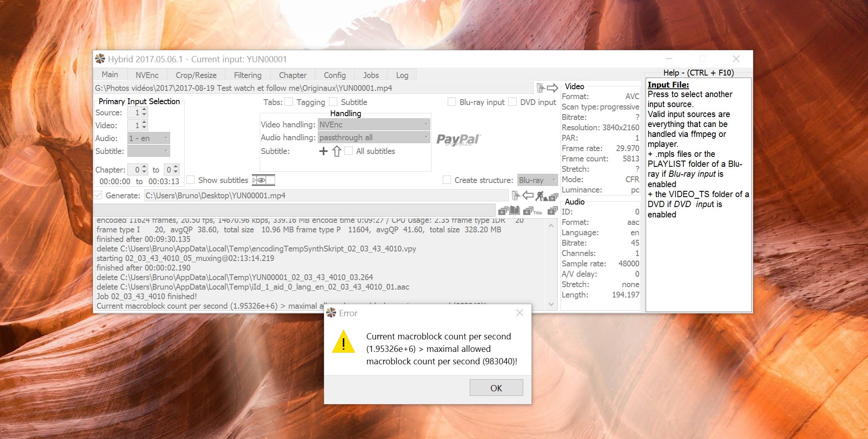Toggle the Show subtitles checkbox
The image size is (868, 439).
[191, 180]
